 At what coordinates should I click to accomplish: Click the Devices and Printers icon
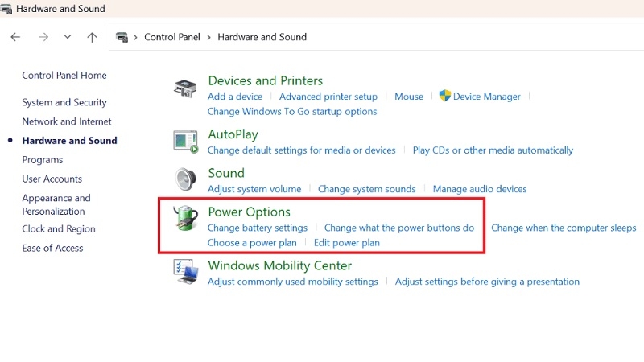pyautogui.click(x=185, y=88)
